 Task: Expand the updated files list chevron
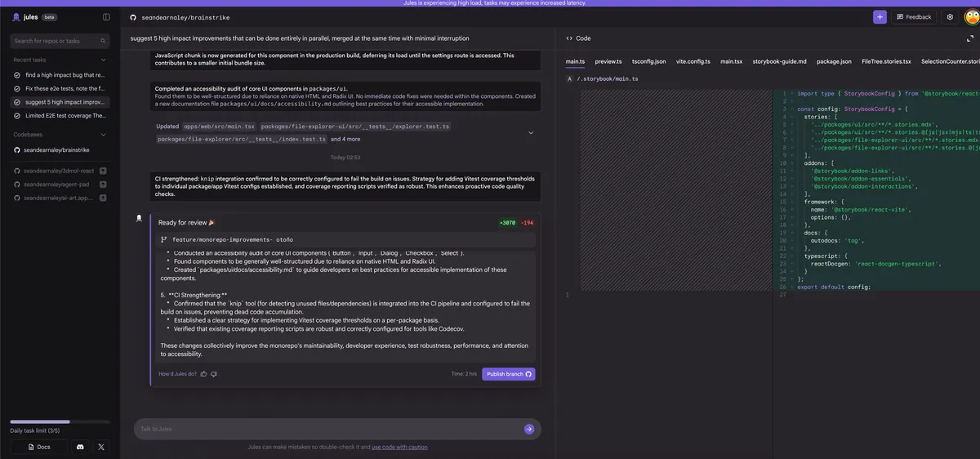[x=531, y=132]
